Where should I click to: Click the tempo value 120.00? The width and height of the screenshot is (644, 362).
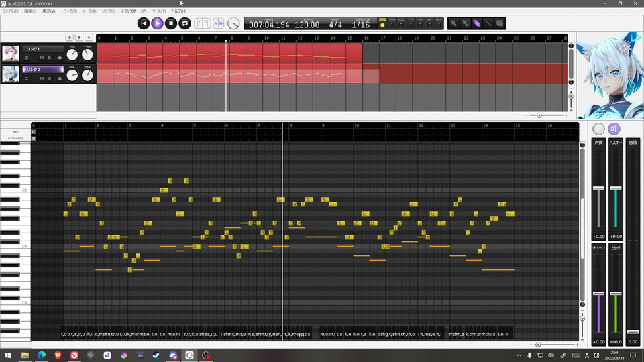pyautogui.click(x=307, y=25)
